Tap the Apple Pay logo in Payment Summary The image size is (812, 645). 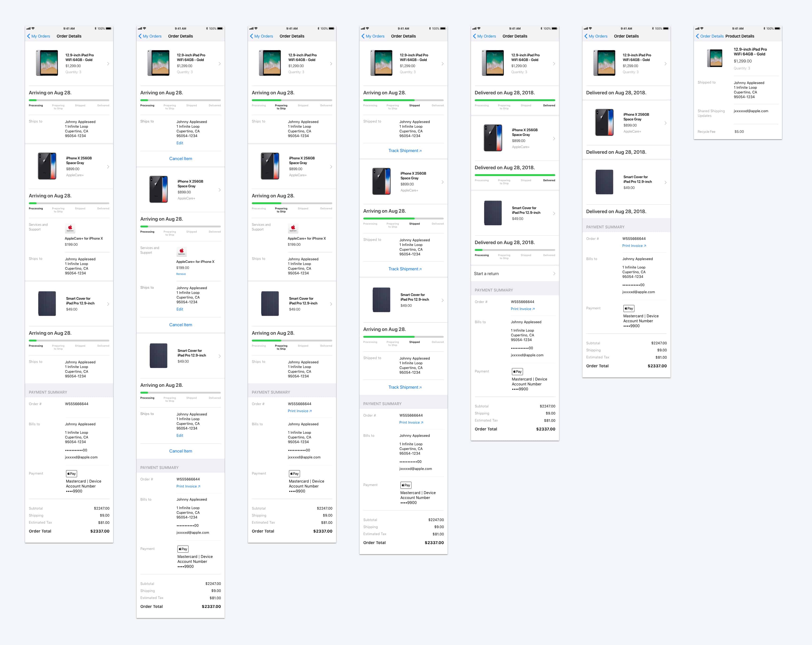71,474
